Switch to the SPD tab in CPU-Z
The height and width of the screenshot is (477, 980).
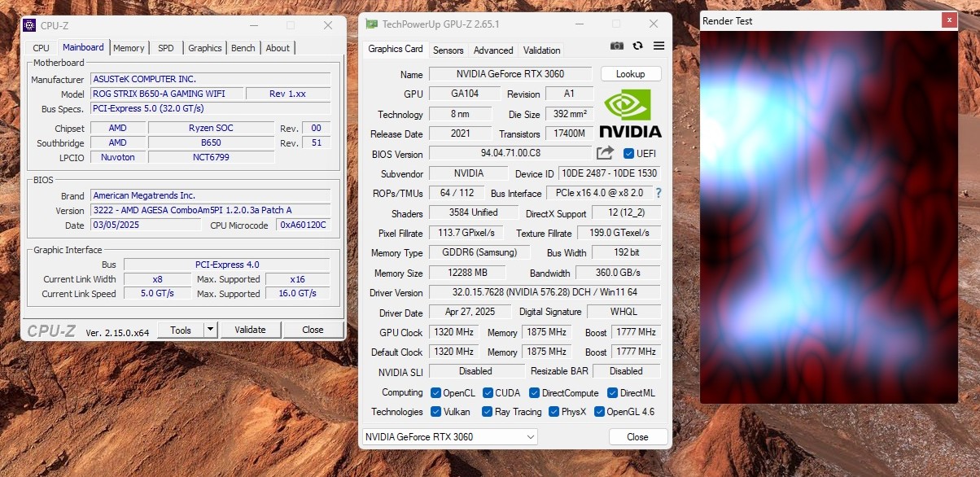[x=166, y=48]
